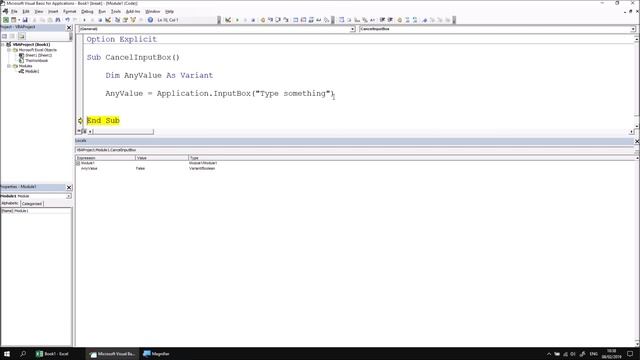The width and height of the screenshot is (640, 360).
Task: Open the (General) object dropdown
Action: pos(352,29)
